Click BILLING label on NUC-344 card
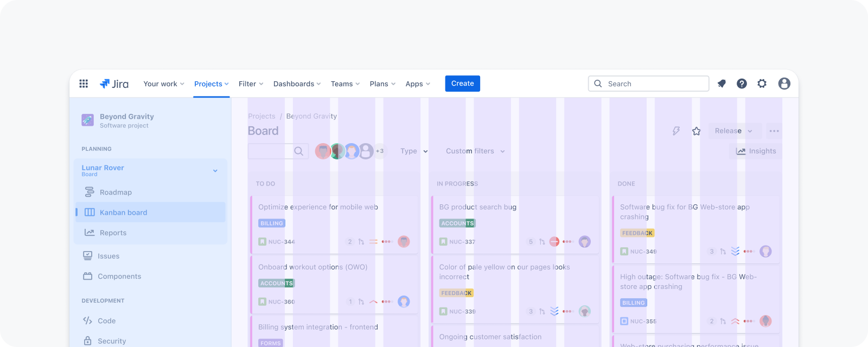Screen dimensions: 868x347 click(x=272, y=223)
